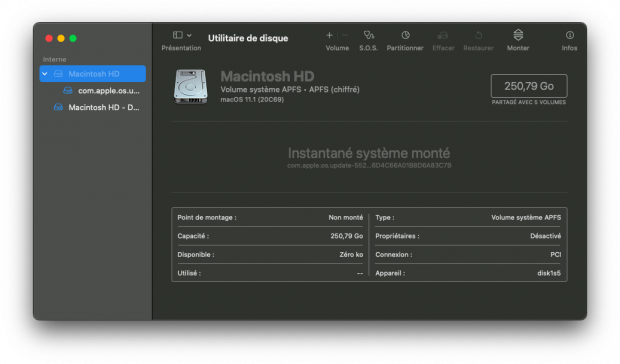
Task: Click the large hard drive image
Action: click(x=191, y=86)
